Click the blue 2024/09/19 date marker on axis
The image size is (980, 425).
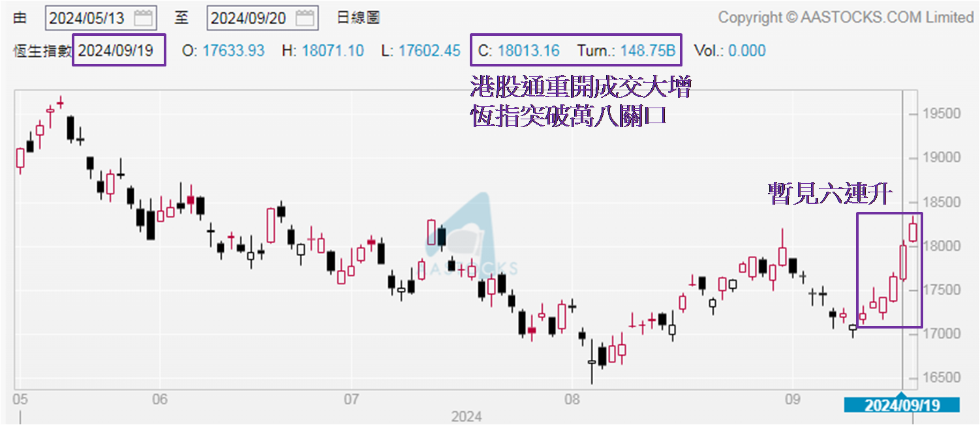(902, 405)
